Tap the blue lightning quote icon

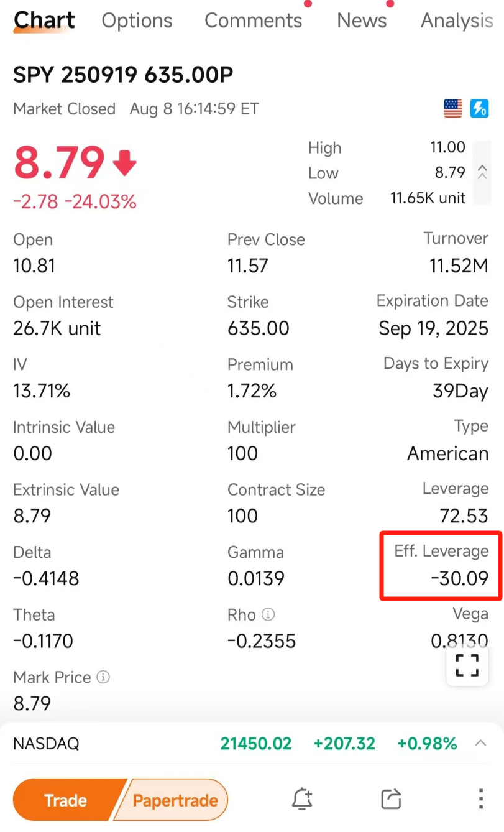point(479,109)
